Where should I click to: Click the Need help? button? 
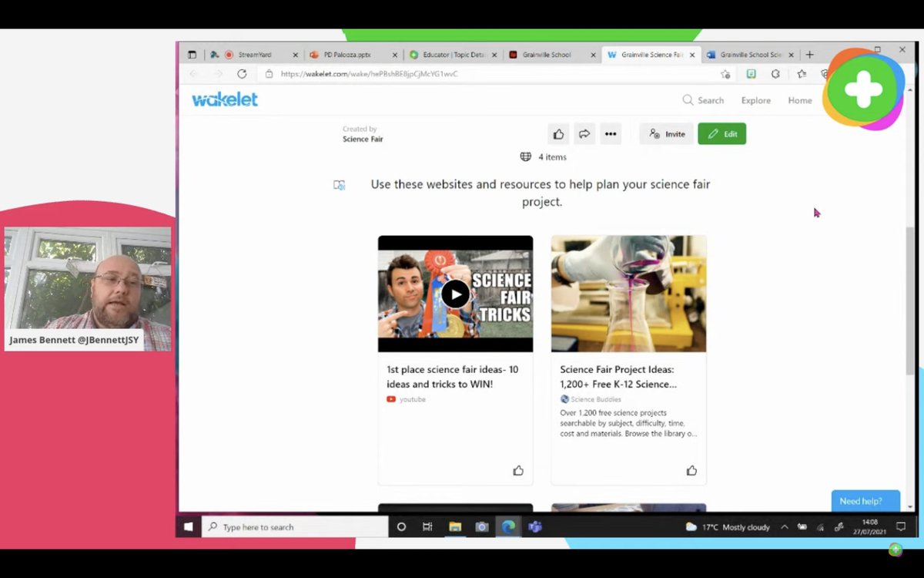(x=865, y=501)
